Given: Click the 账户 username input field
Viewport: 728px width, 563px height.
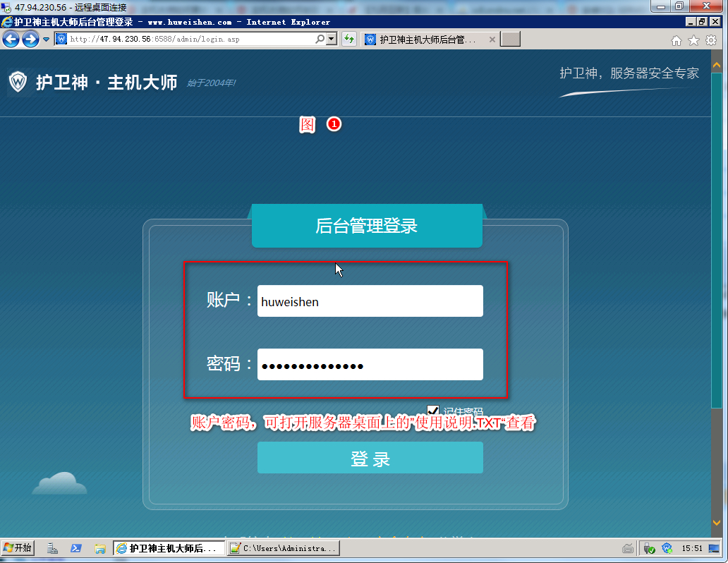Looking at the screenshot, I should pos(370,301).
